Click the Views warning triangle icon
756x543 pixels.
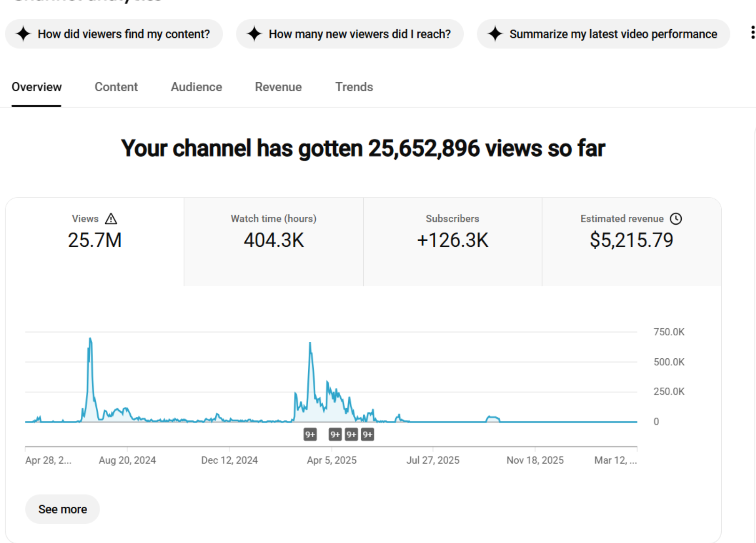(111, 219)
